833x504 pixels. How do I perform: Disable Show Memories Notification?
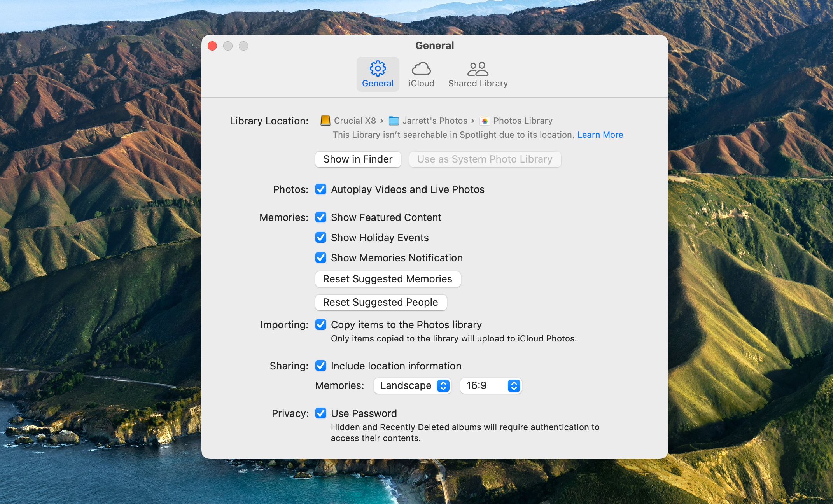321,257
